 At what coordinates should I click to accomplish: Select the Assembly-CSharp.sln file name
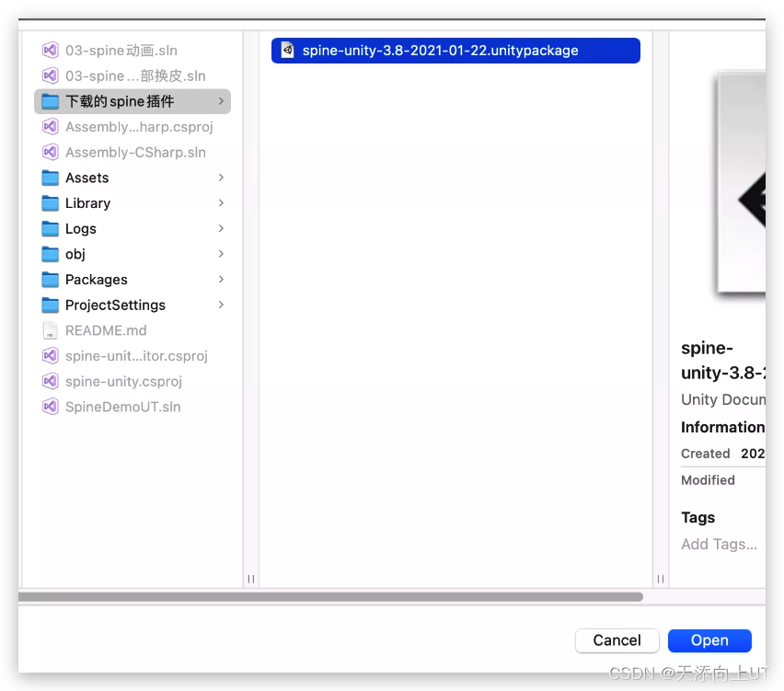135,153
